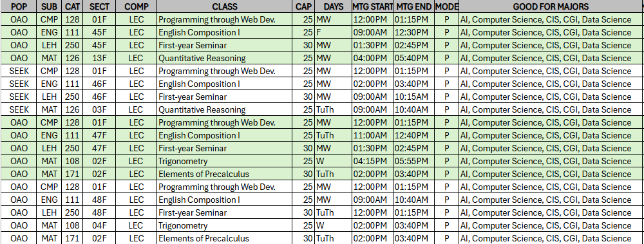Select the COMP header cell
The height and width of the screenshot is (244, 644).
pyautogui.click(x=136, y=6)
